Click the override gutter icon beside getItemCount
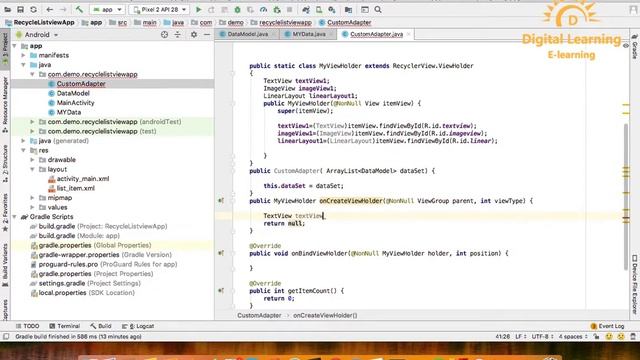The height and width of the screenshot is (360, 640). 221,291
